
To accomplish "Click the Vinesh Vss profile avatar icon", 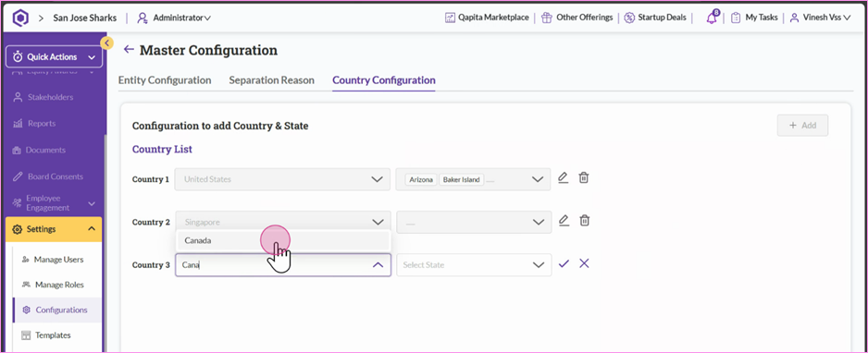I will (x=794, y=18).
